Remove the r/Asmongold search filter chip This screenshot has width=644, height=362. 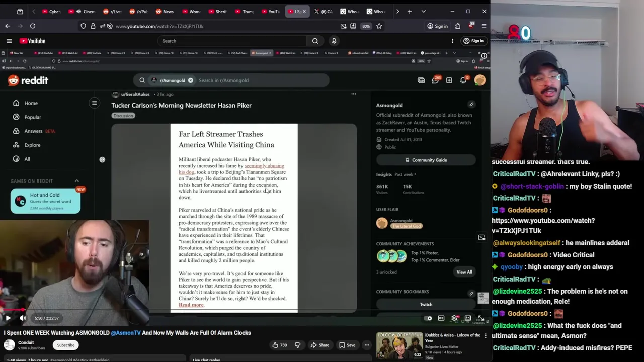pos(191,80)
